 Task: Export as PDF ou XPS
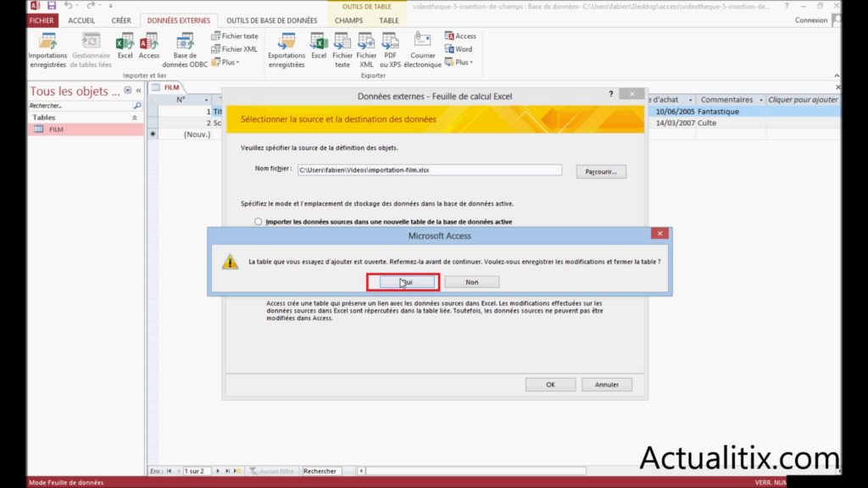pos(390,50)
